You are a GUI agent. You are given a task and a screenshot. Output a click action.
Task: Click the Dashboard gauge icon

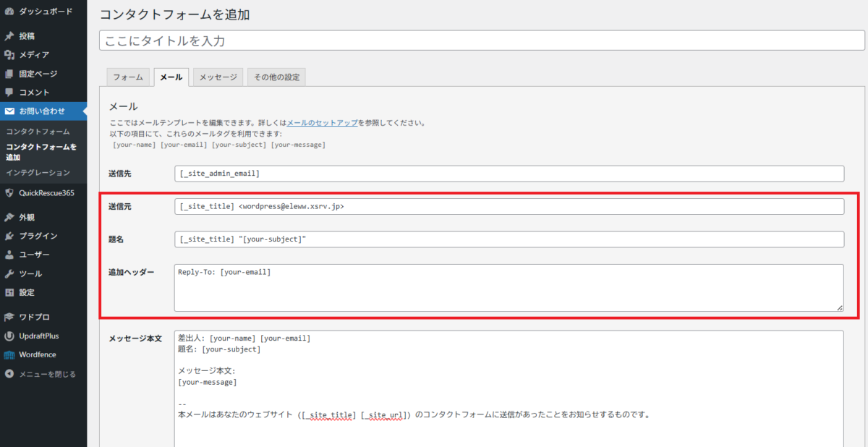click(x=9, y=12)
